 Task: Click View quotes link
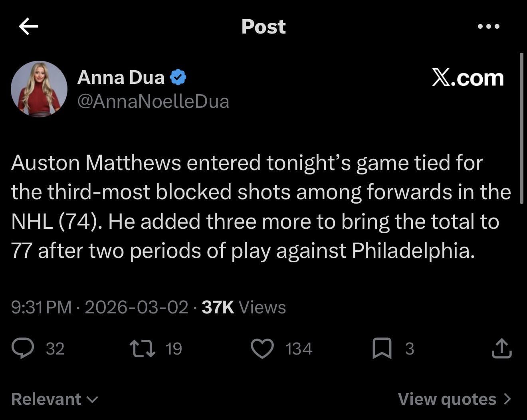click(x=447, y=399)
